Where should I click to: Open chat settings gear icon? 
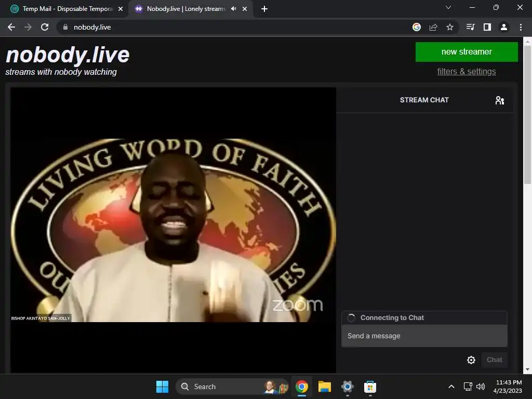click(x=471, y=360)
